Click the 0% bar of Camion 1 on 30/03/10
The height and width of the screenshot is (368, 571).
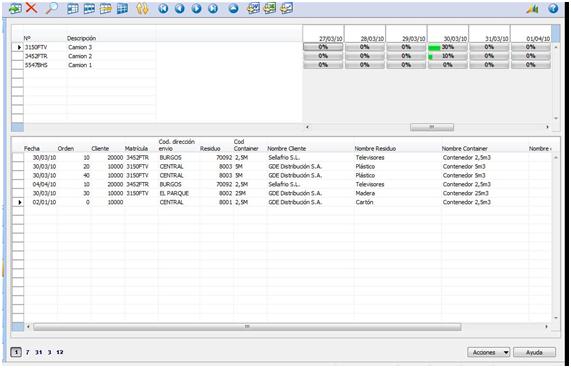[x=448, y=65]
